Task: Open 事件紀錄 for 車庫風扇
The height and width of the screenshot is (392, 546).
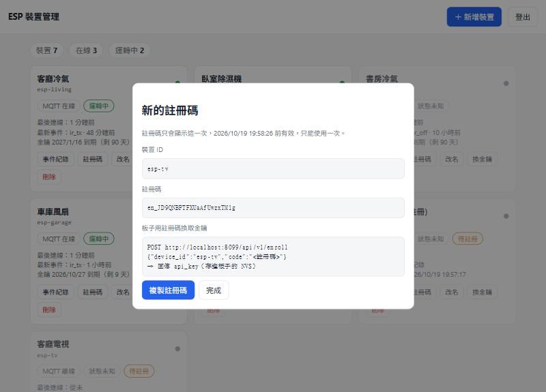Action: pos(56,292)
